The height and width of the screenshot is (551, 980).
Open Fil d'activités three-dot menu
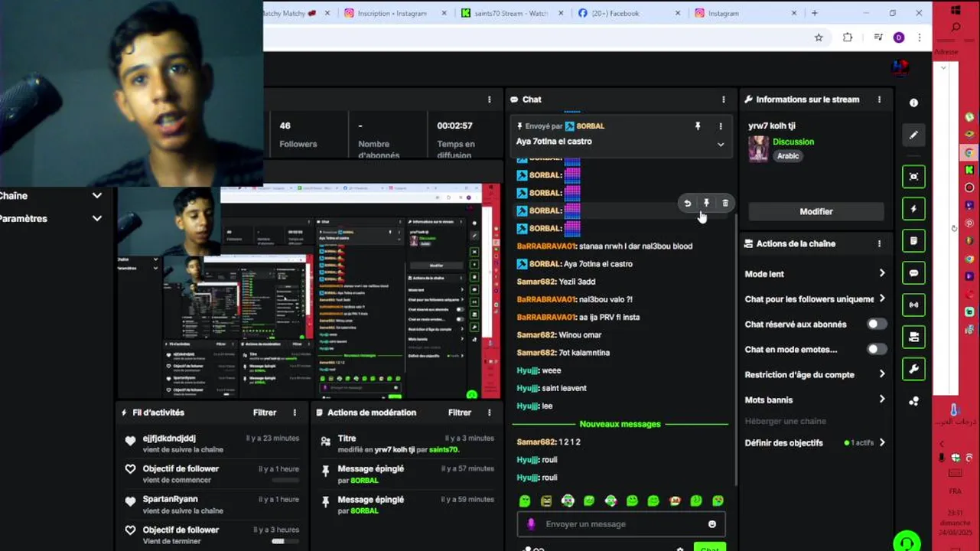[295, 412]
